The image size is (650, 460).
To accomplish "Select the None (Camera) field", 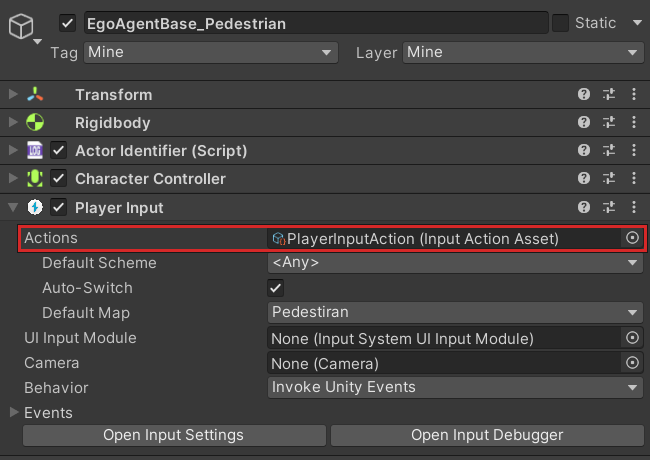I will coord(444,363).
